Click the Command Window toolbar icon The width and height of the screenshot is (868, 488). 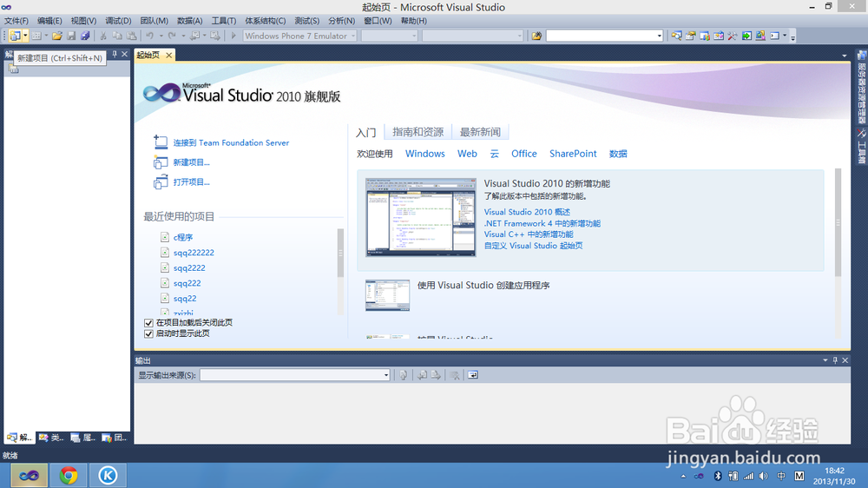pos(774,36)
